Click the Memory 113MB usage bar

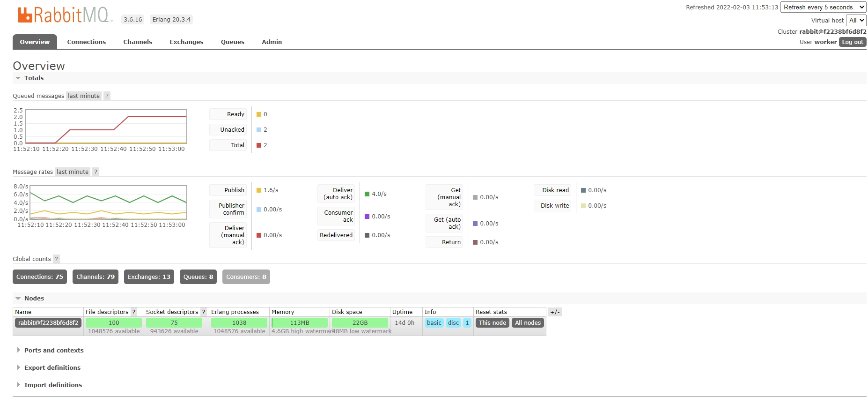300,323
